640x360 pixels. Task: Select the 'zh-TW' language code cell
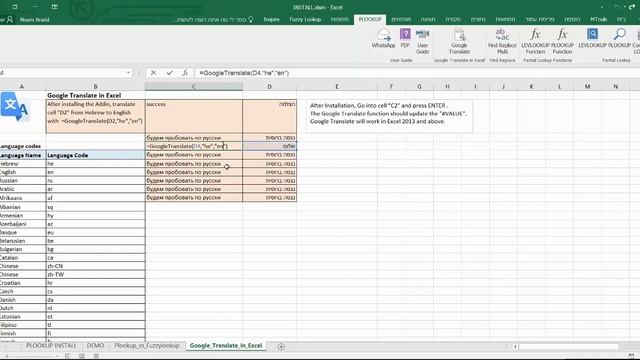(96, 274)
